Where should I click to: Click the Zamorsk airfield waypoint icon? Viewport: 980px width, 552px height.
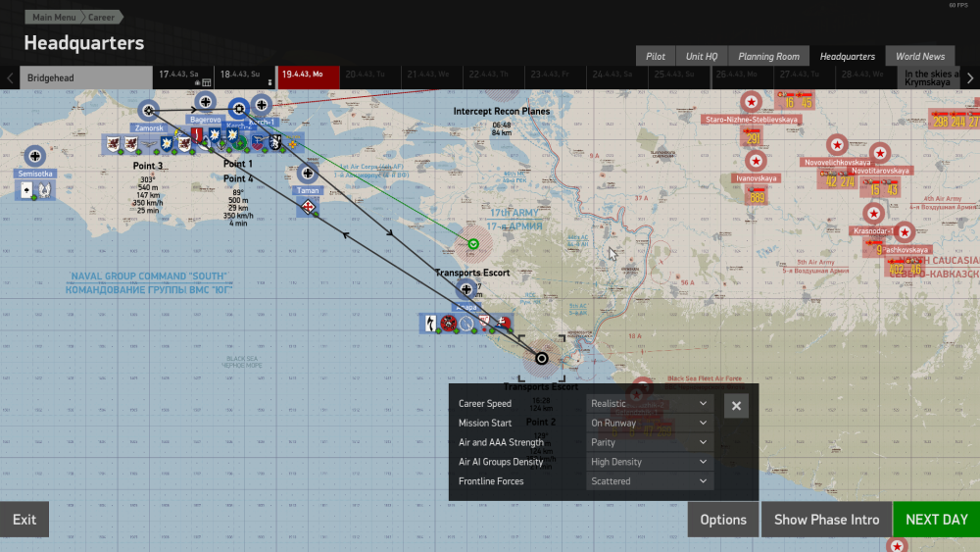[x=148, y=110]
